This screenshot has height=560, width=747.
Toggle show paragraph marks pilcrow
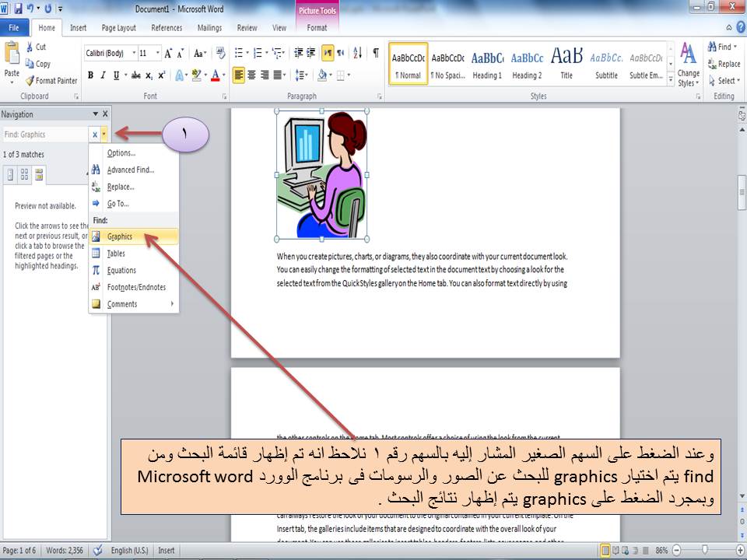(376, 53)
